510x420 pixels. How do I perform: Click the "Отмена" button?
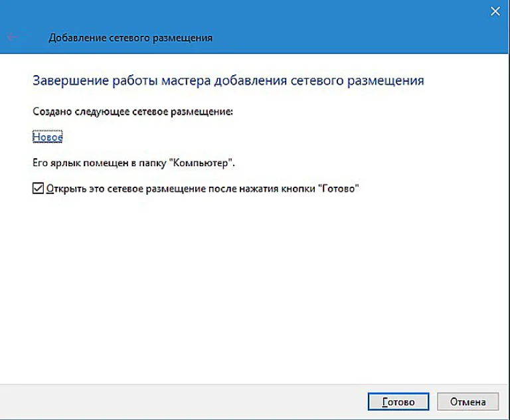tap(467, 402)
